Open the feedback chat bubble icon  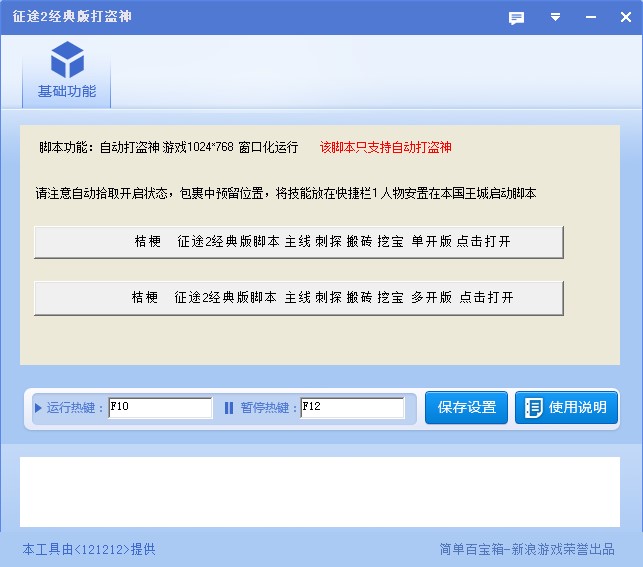(x=516, y=18)
